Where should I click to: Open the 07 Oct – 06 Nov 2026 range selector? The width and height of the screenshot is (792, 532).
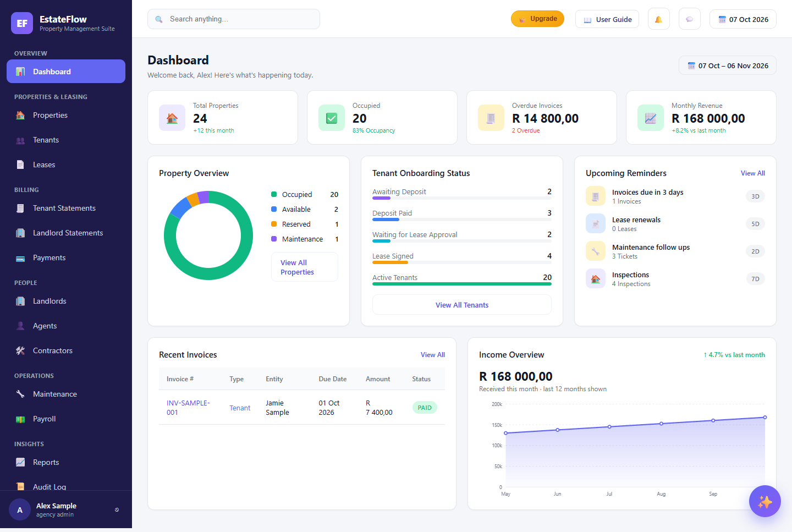coord(728,65)
